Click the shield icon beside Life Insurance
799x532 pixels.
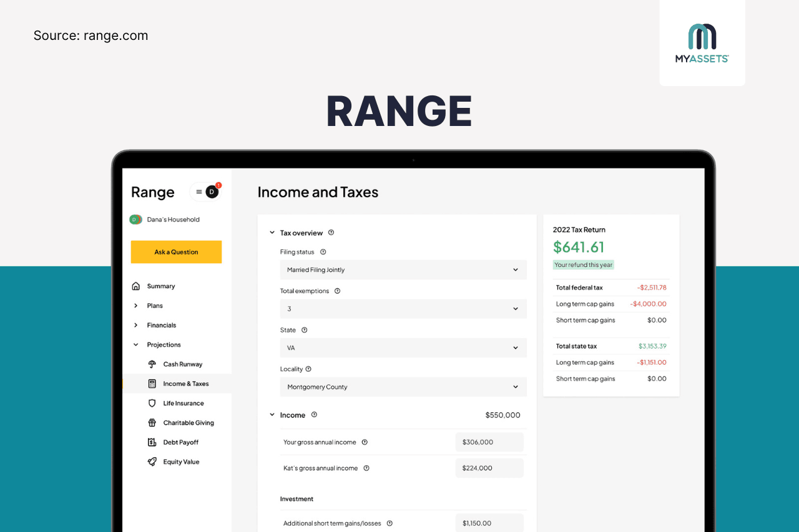pyautogui.click(x=152, y=404)
